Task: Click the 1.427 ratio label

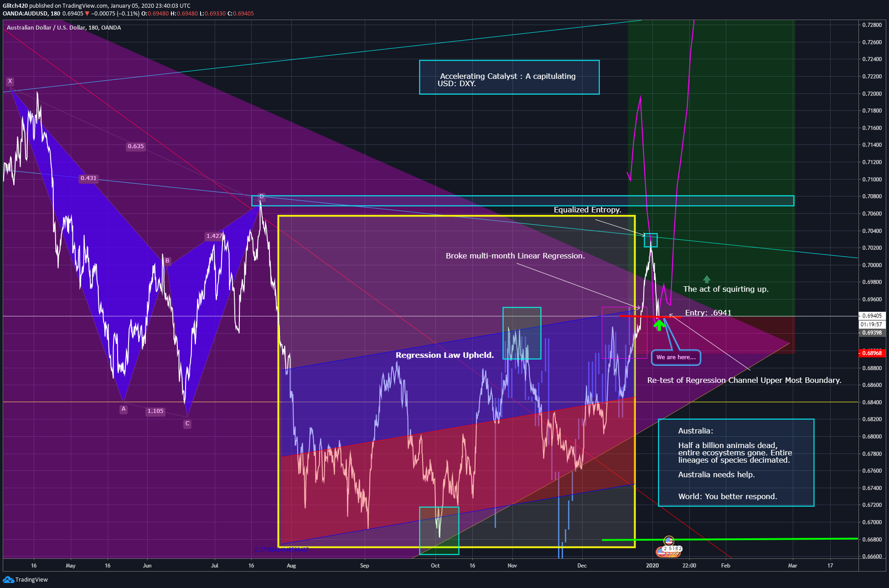Action: pos(214,236)
